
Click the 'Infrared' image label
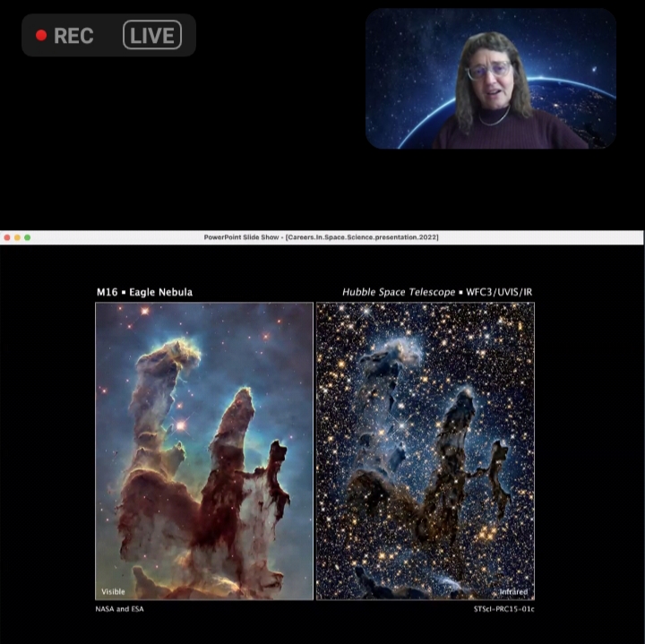point(513,592)
